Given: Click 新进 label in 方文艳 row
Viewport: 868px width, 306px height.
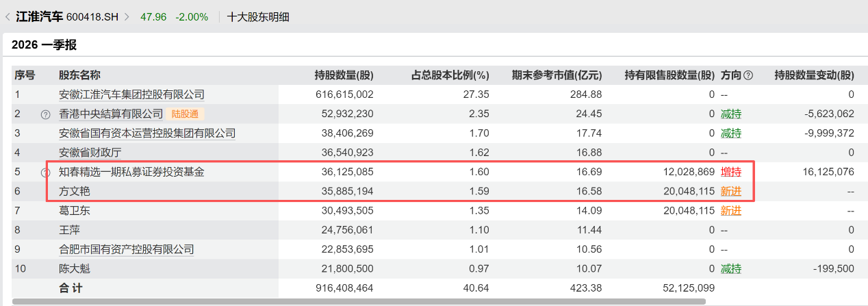Looking at the screenshot, I should pyautogui.click(x=730, y=192).
